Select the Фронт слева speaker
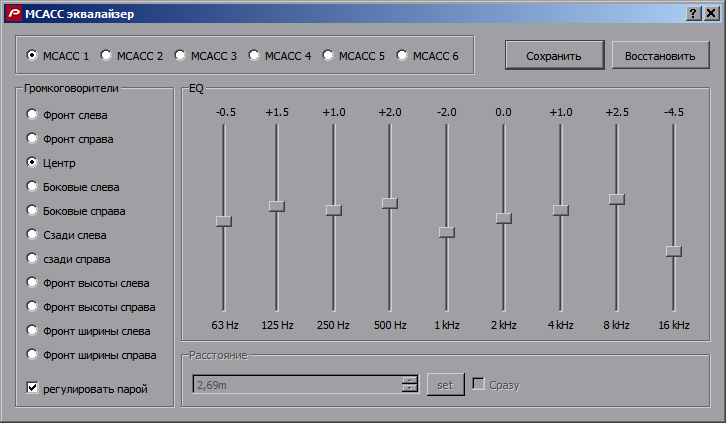726x423 pixels. tap(67, 115)
